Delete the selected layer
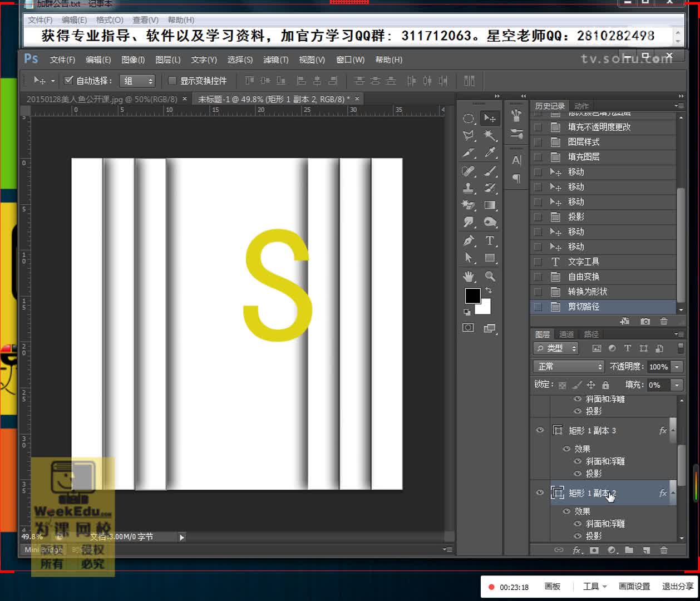The image size is (700, 601). [664, 550]
